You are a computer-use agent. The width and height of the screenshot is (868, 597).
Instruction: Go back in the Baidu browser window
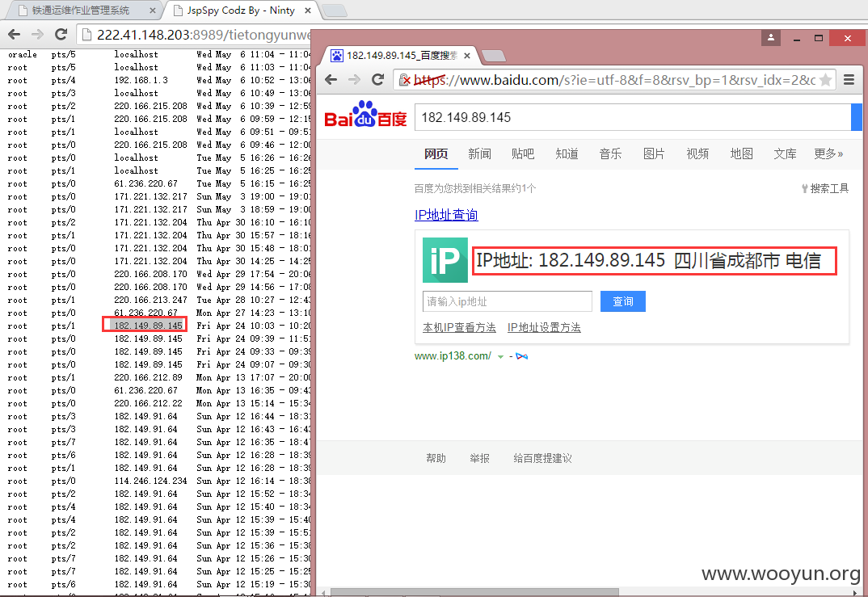pos(331,80)
